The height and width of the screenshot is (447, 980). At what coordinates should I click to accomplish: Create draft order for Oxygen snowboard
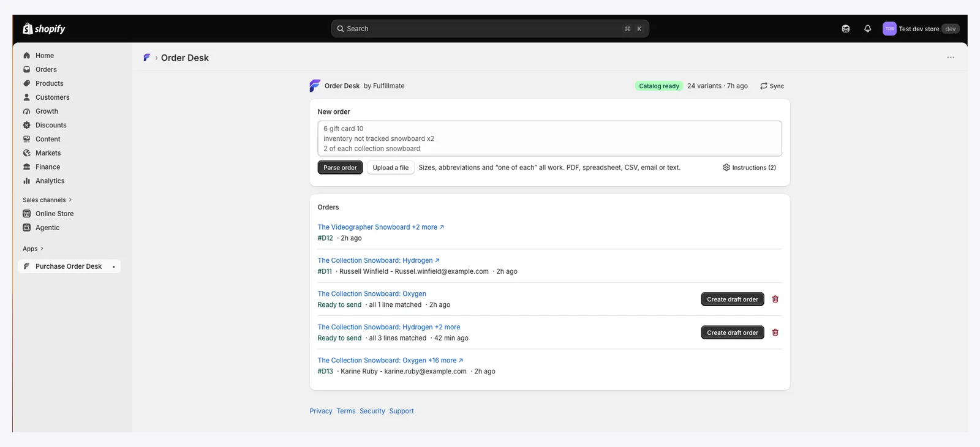click(x=733, y=299)
